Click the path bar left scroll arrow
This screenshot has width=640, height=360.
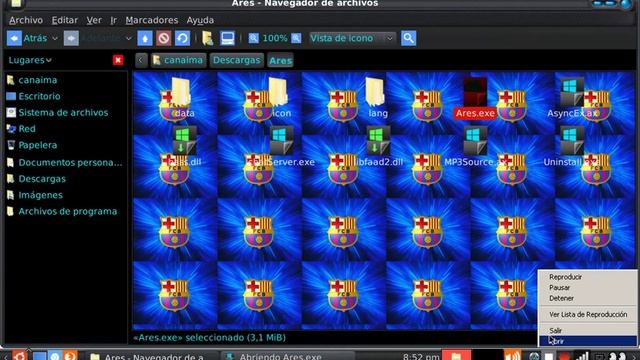pyautogui.click(x=141, y=60)
